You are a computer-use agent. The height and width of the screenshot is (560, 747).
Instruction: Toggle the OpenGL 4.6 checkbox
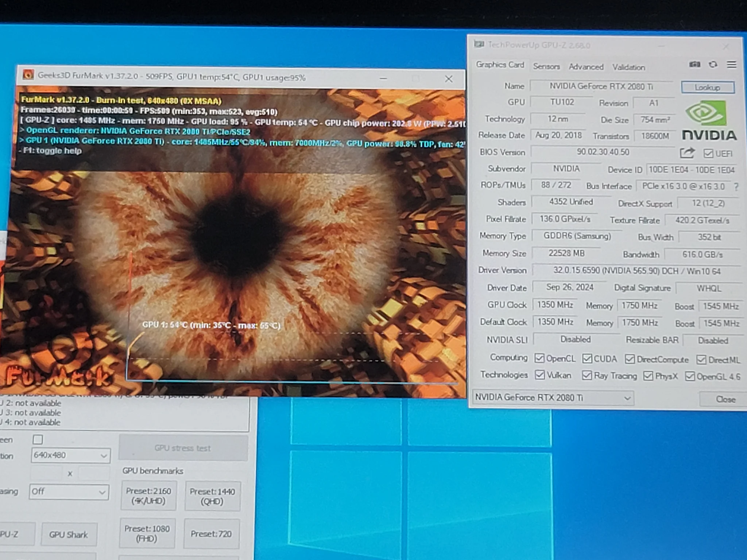click(x=690, y=376)
